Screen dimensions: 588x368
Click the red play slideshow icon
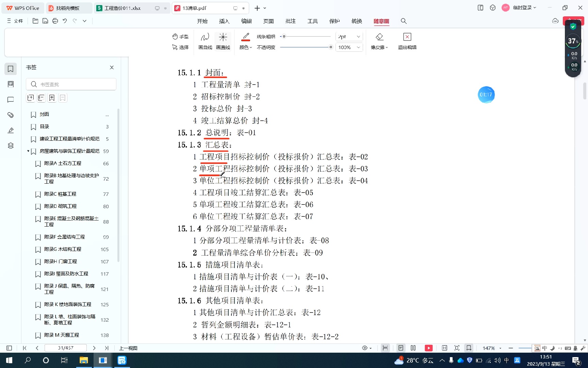(429, 348)
